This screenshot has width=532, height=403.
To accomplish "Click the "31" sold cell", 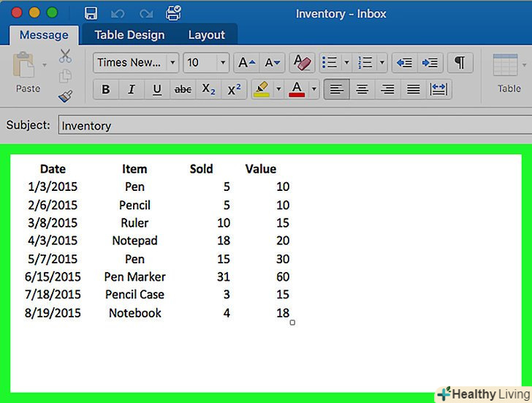I will pos(224,276).
